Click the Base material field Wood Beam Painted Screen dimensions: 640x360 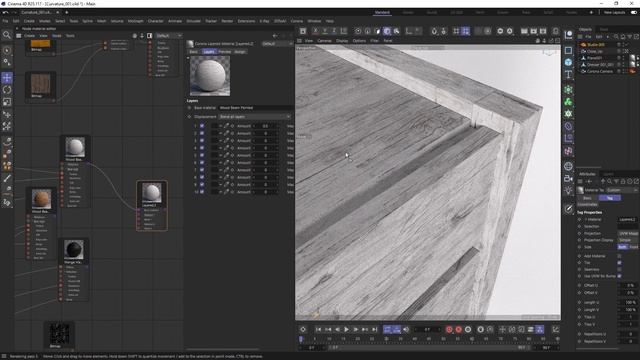255,108
